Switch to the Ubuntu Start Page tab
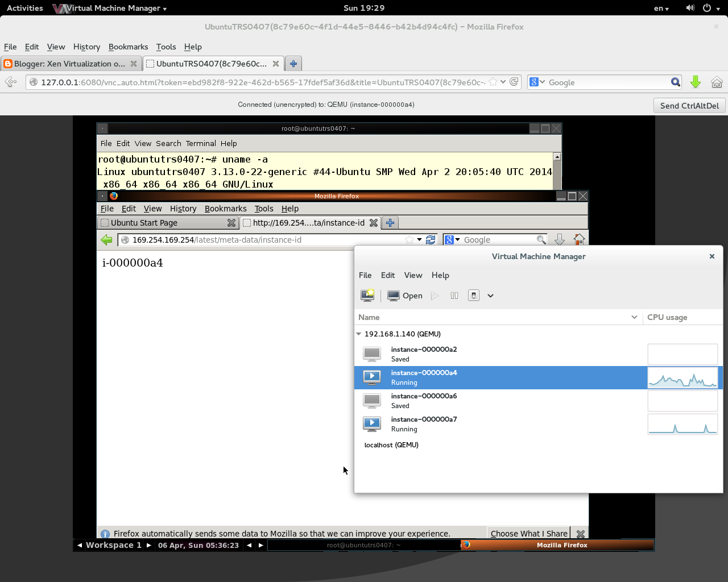The width and height of the screenshot is (728, 582). pyautogui.click(x=168, y=223)
